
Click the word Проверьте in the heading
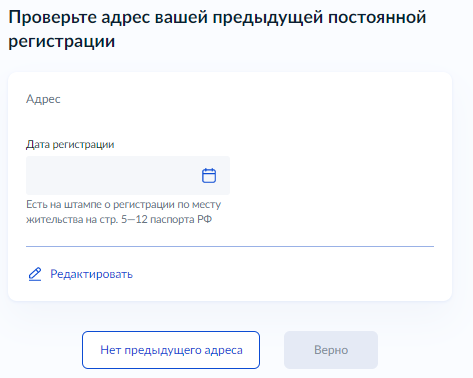pos(53,17)
